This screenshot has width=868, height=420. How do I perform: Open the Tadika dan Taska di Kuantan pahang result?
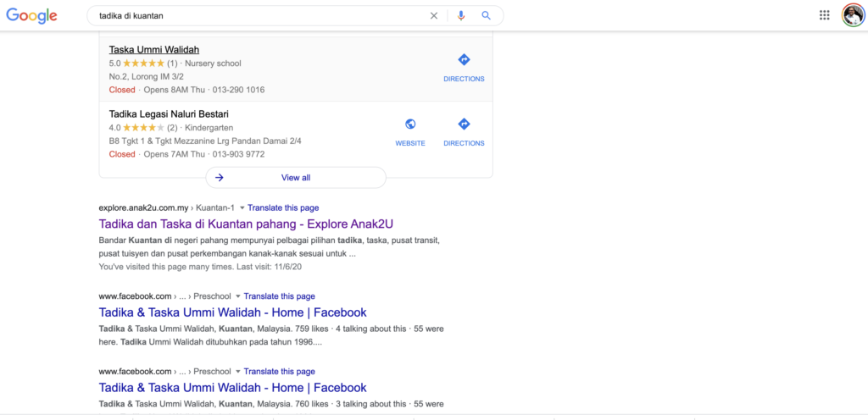(246, 224)
